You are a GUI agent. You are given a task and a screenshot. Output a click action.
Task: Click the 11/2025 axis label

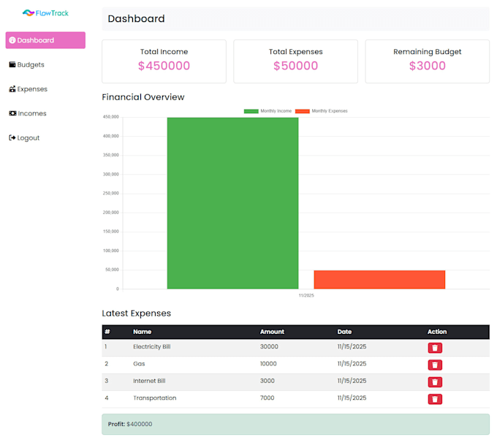(306, 295)
